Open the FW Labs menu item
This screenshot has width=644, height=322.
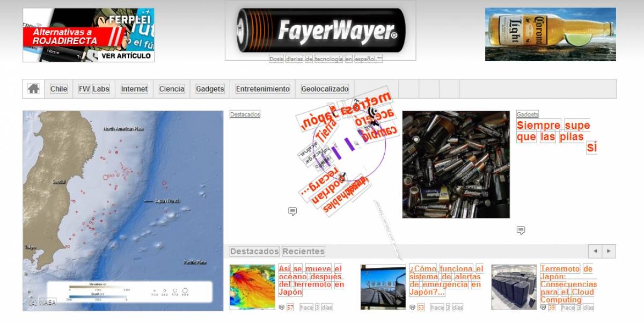tap(94, 89)
